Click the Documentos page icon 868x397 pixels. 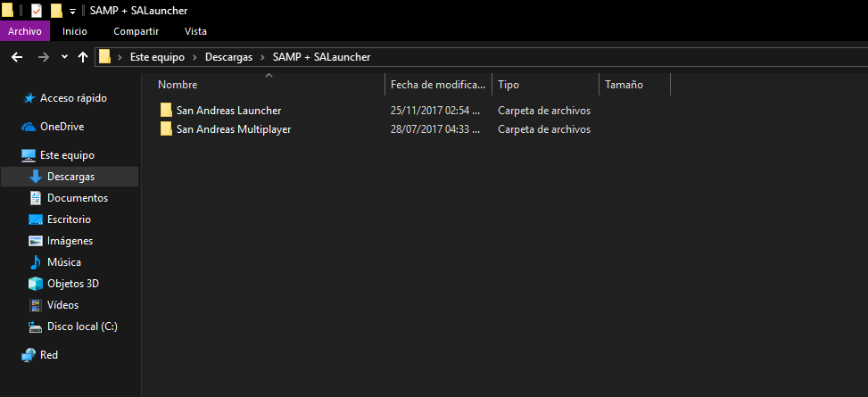pyautogui.click(x=36, y=198)
